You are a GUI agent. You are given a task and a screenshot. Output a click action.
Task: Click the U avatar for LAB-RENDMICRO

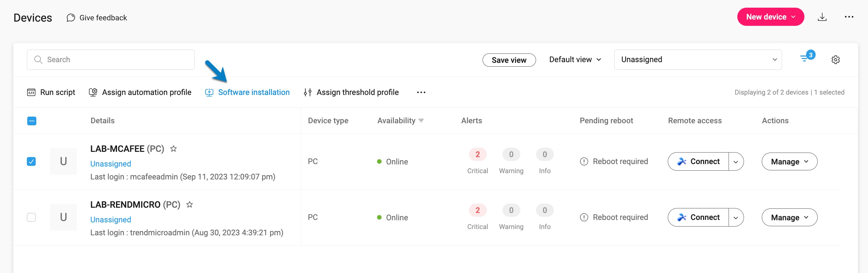click(x=63, y=217)
